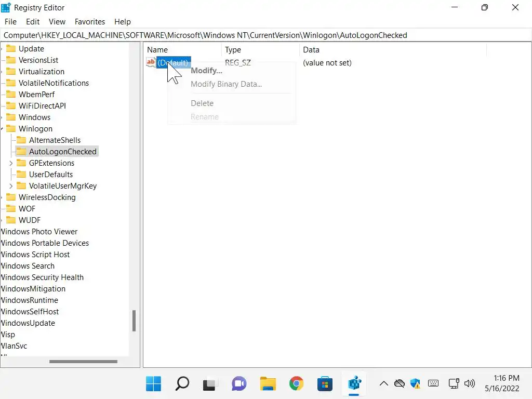Select the UserDefaults subkey
532x399 pixels.
[51, 175]
